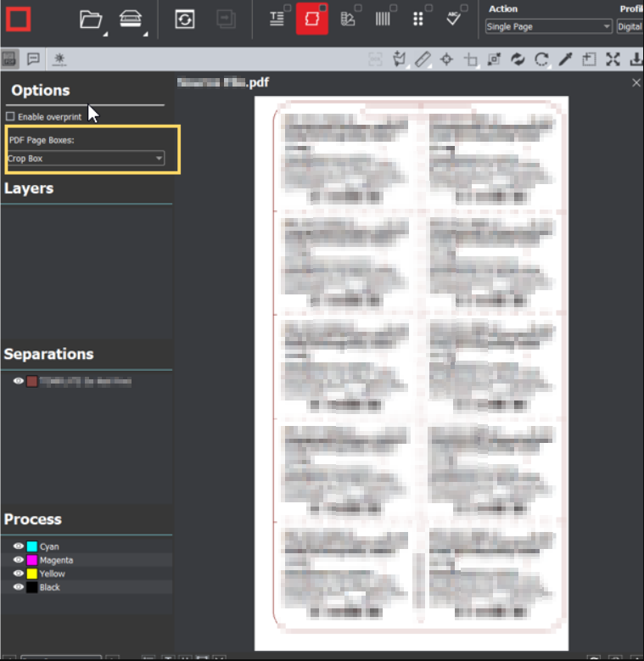Click the fit-to-screen arrows icon
The width and height of the screenshot is (644, 661).
(x=613, y=59)
